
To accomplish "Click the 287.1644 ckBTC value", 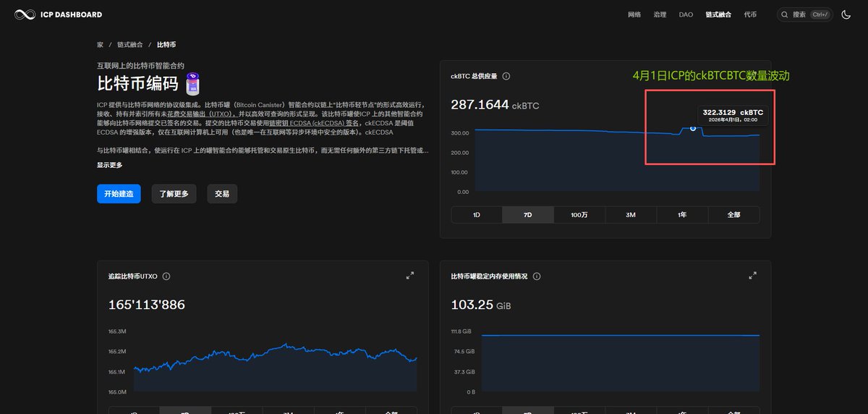I will (495, 105).
